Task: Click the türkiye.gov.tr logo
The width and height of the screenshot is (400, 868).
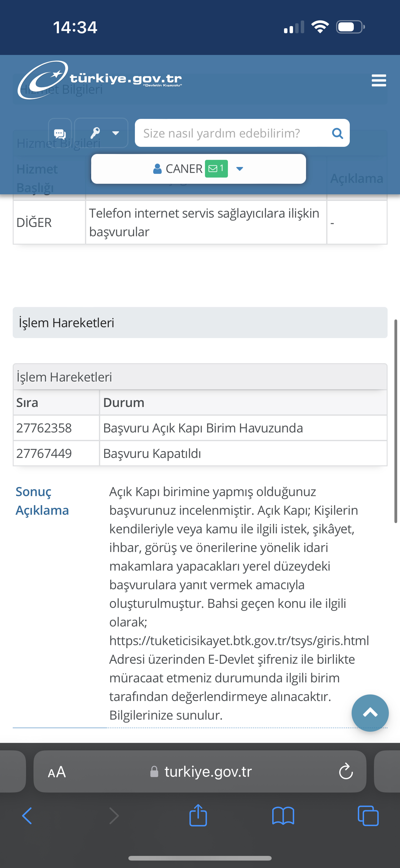Action: pos(100,80)
